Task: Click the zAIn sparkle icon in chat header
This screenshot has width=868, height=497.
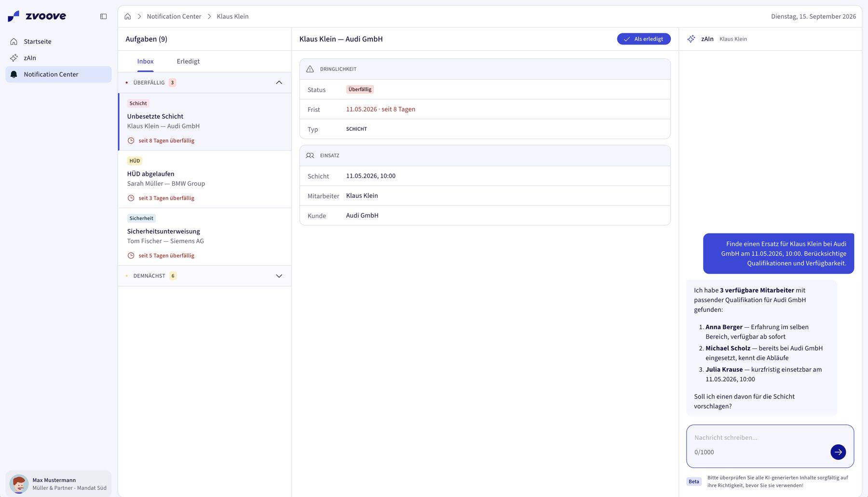Action: coord(691,39)
